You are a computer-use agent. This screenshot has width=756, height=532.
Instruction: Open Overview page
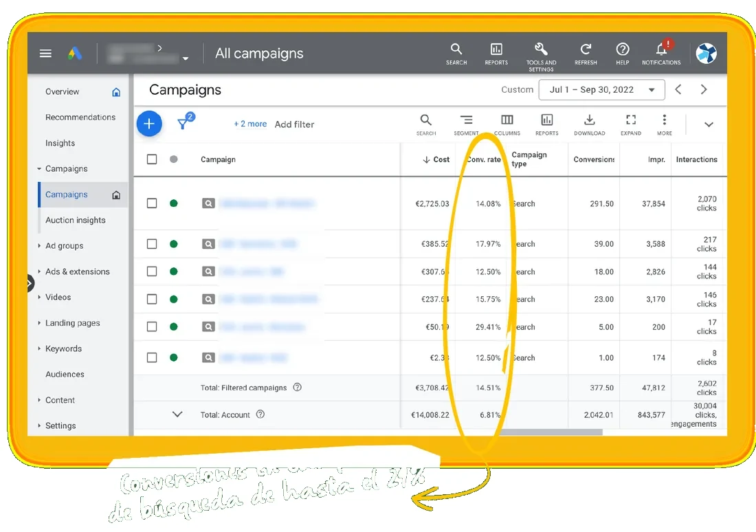pyautogui.click(x=62, y=91)
